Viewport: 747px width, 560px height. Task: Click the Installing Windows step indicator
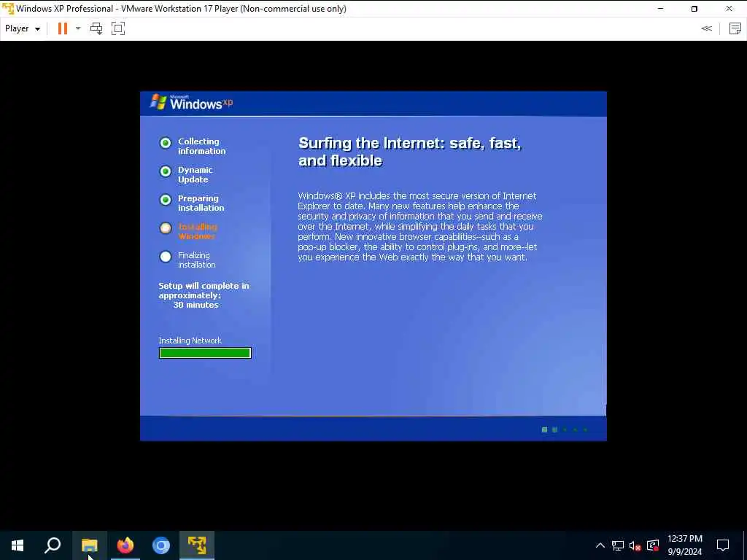click(166, 228)
